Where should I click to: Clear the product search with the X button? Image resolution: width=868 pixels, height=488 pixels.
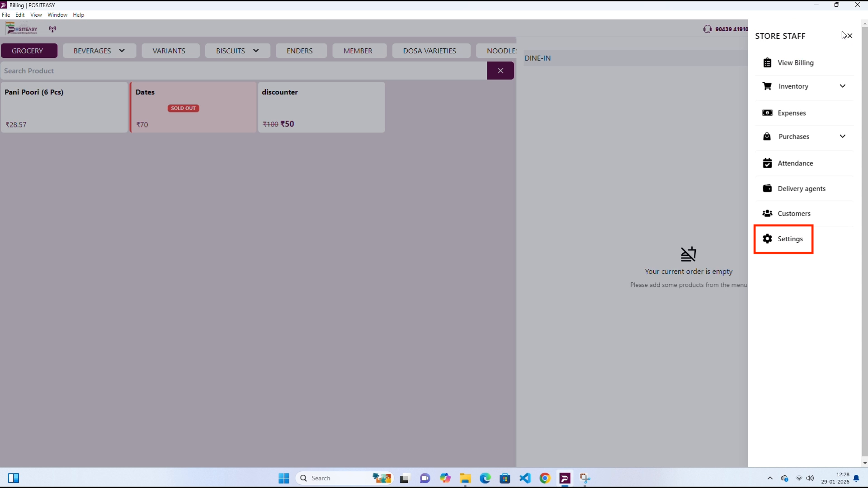click(500, 70)
